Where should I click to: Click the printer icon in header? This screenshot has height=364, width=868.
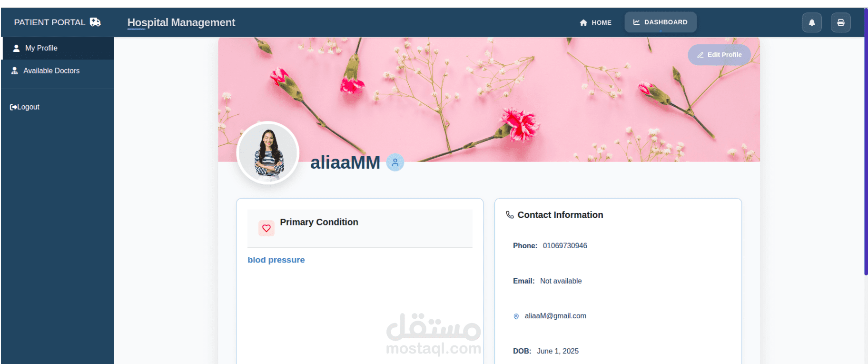(x=841, y=22)
